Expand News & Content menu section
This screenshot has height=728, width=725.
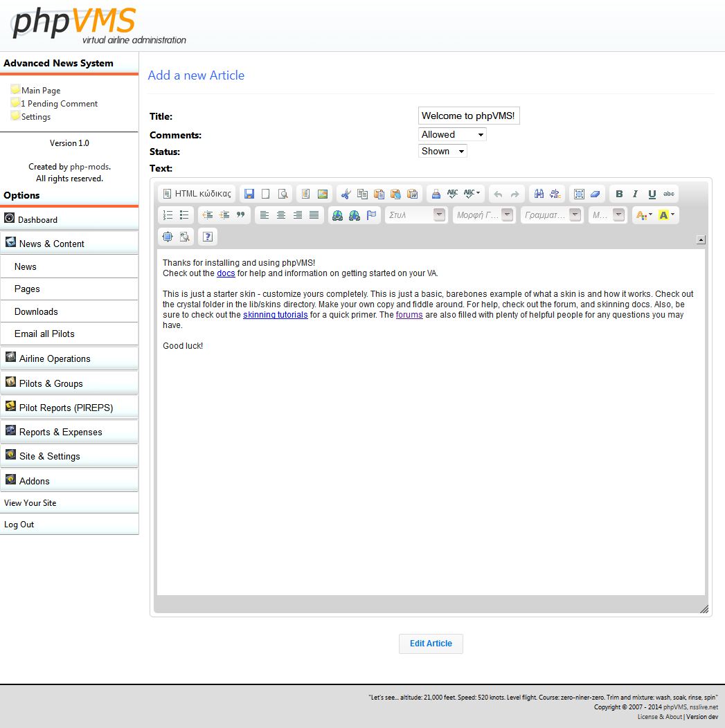70,244
